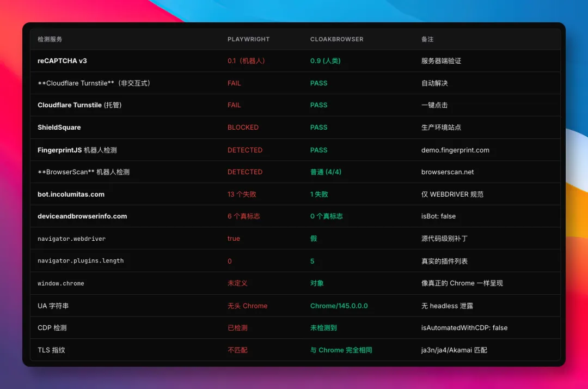The height and width of the screenshot is (389, 588).
Task: Click the 6 个真标志 cell
Action: tap(243, 216)
